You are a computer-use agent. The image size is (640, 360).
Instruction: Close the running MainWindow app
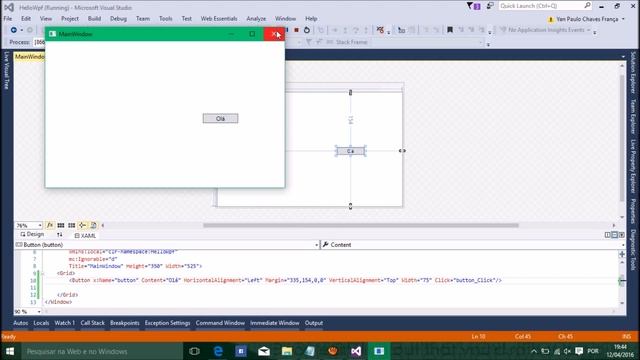coord(274,34)
